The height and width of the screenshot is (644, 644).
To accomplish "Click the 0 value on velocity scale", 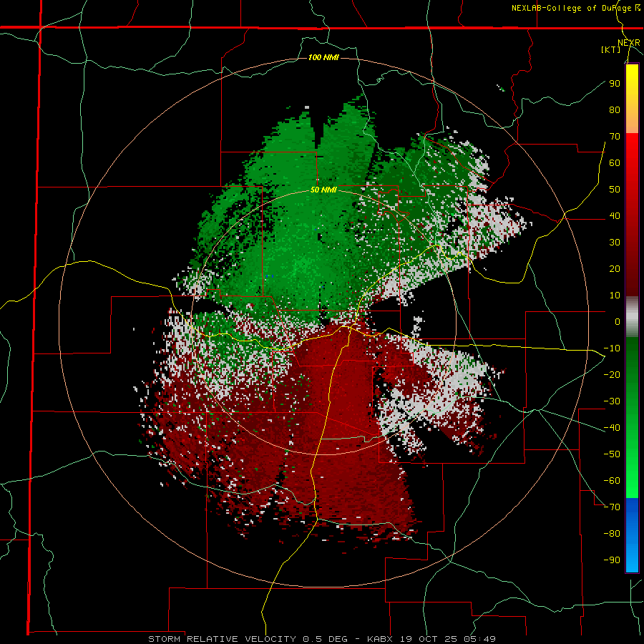I will [618, 321].
